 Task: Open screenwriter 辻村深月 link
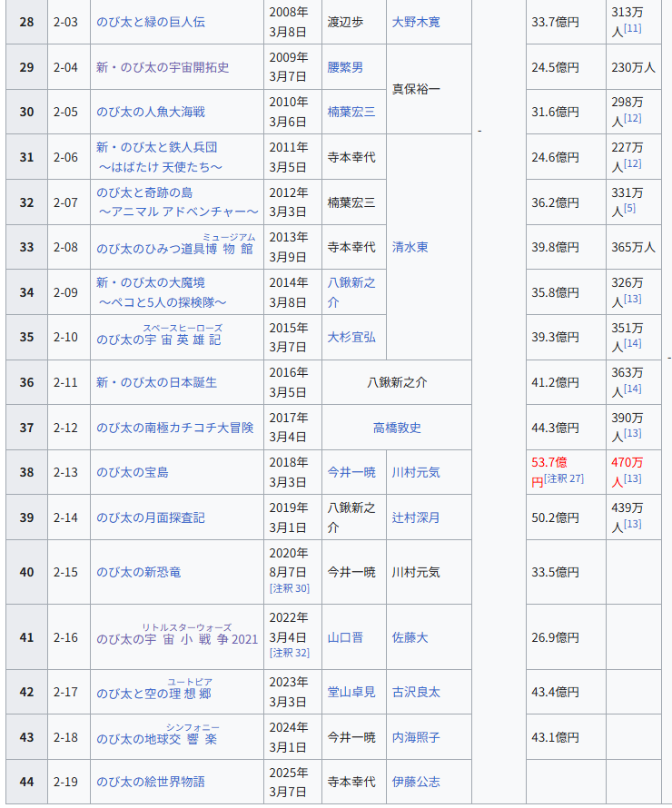click(x=416, y=517)
